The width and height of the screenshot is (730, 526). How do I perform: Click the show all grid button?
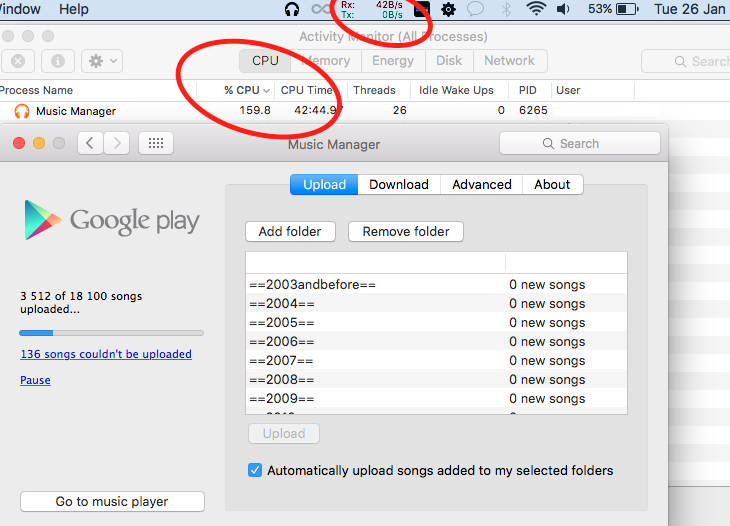[x=156, y=143]
